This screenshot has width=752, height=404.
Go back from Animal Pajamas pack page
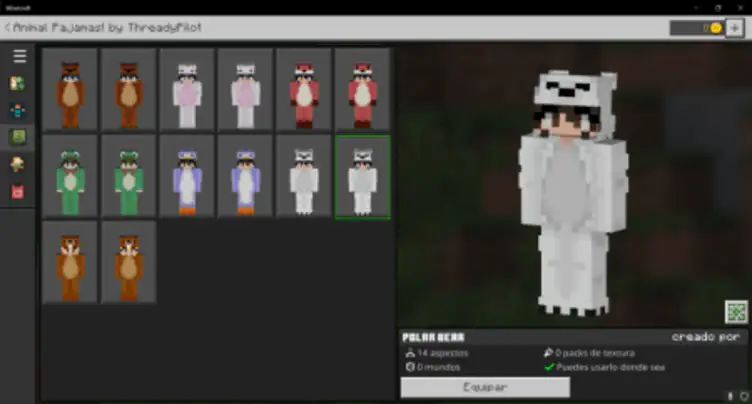pyautogui.click(x=7, y=27)
